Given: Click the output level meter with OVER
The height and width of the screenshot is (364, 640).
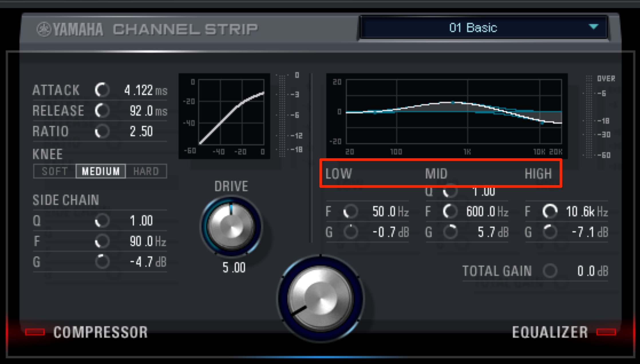Looking at the screenshot, I should 589,117.
